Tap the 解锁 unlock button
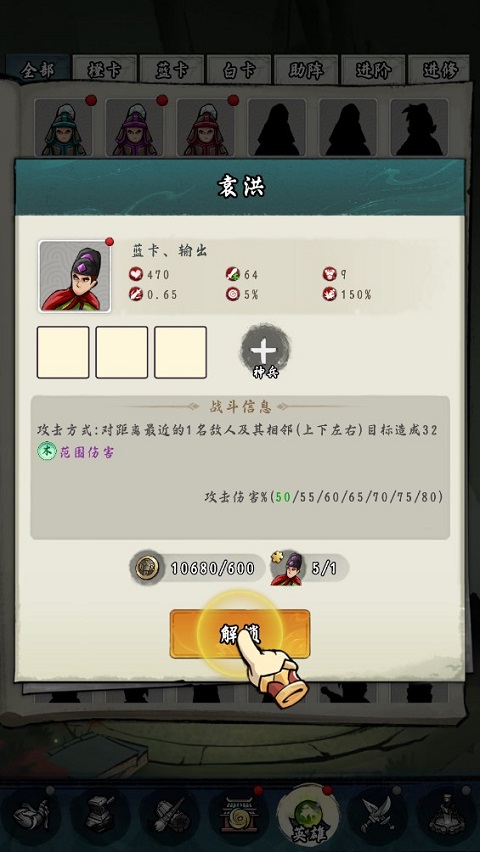Image resolution: width=480 pixels, height=852 pixels. (x=240, y=634)
